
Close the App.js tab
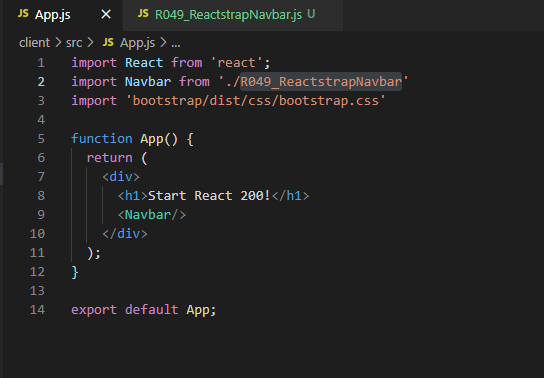point(106,15)
